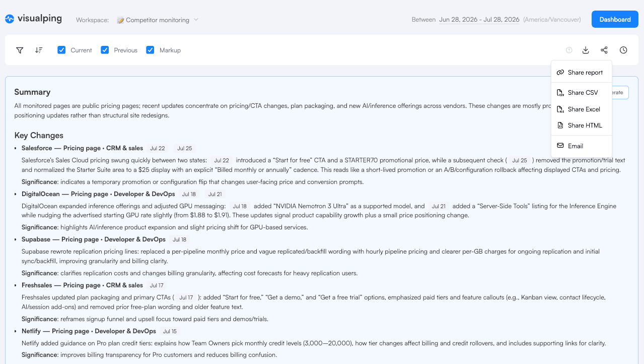Click the sort order icon
The width and height of the screenshot is (644, 364).
click(x=39, y=50)
